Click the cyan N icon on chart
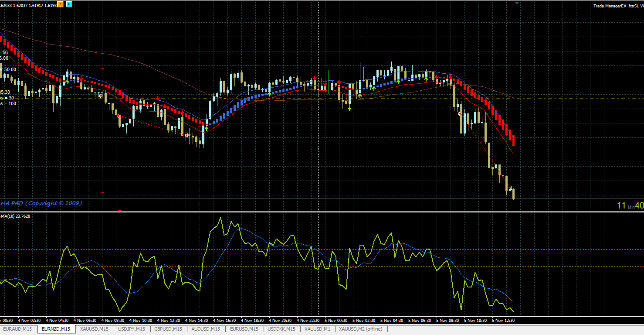The height and width of the screenshot is (335, 644). [69, 4]
